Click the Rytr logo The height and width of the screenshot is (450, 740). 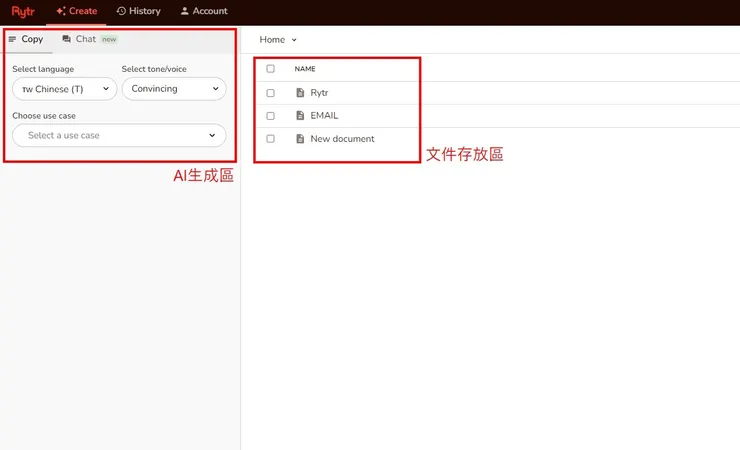click(23, 11)
